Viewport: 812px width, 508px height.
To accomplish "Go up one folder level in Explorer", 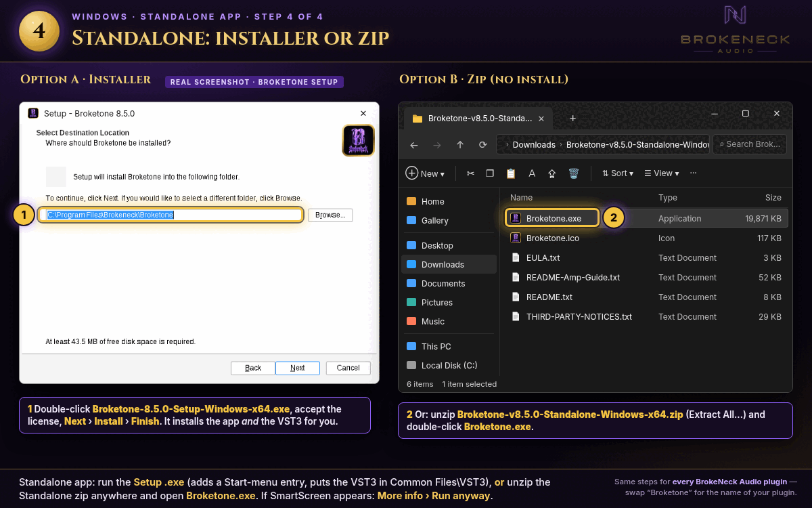I will pyautogui.click(x=460, y=145).
